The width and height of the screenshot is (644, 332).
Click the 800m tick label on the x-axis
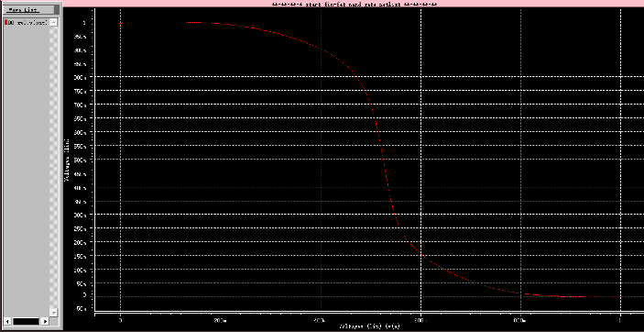[x=520, y=320]
